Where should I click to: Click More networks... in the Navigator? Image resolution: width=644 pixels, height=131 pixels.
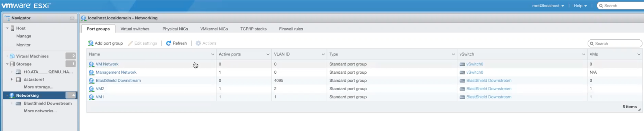(40, 111)
